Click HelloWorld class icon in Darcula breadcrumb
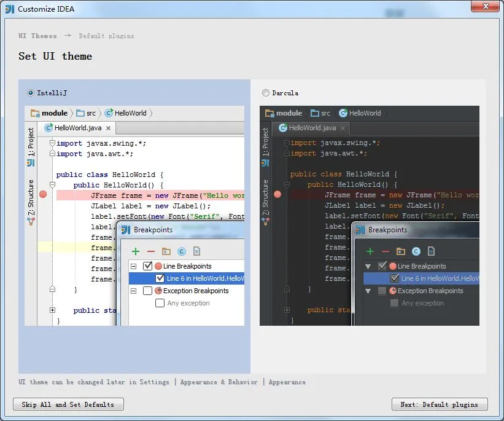Viewport: 504px width, 421px height. pos(343,112)
